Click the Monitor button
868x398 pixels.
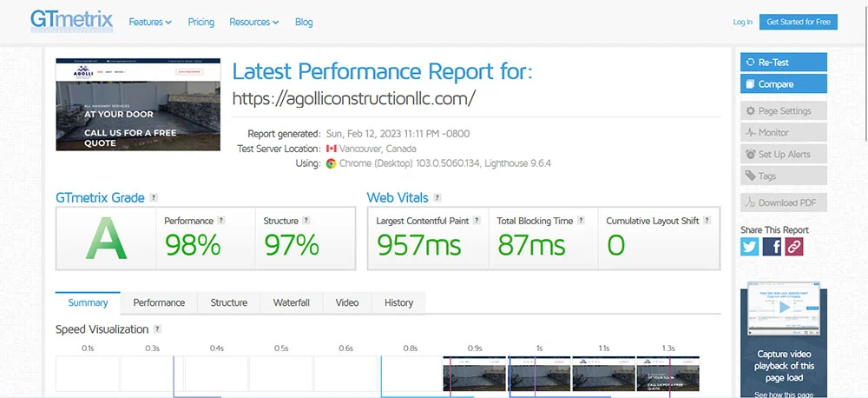(783, 132)
